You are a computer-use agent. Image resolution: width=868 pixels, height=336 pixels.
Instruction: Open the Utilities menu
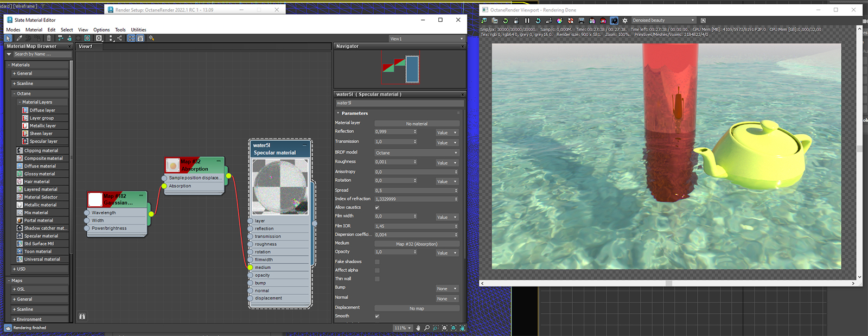pos(138,30)
